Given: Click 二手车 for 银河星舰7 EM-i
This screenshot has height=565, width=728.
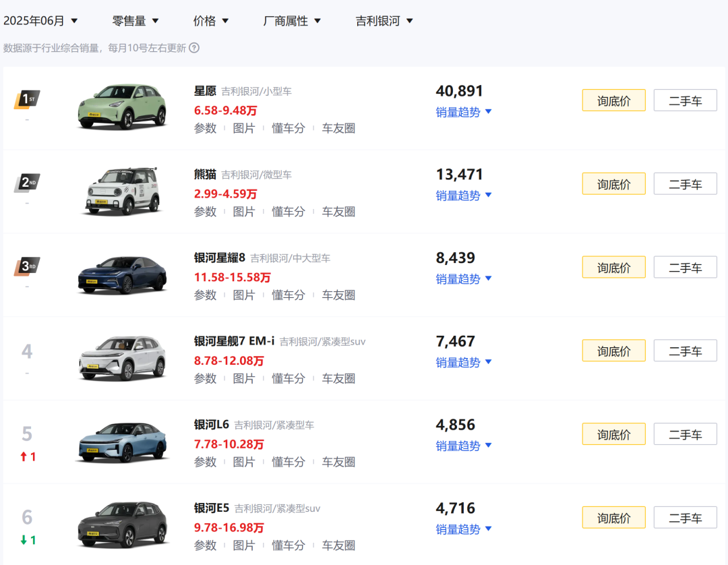Looking at the screenshot, I should [x=686, y=351].
